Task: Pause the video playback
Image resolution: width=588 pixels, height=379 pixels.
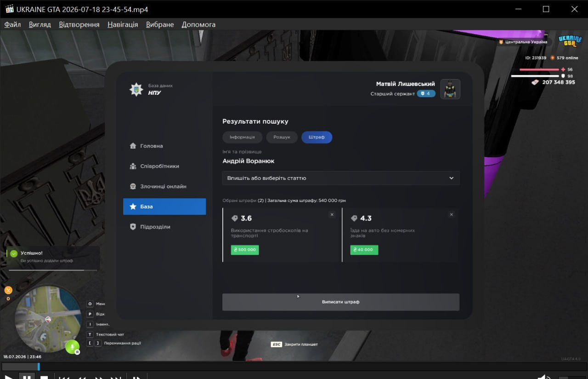Action: point(27,376)
